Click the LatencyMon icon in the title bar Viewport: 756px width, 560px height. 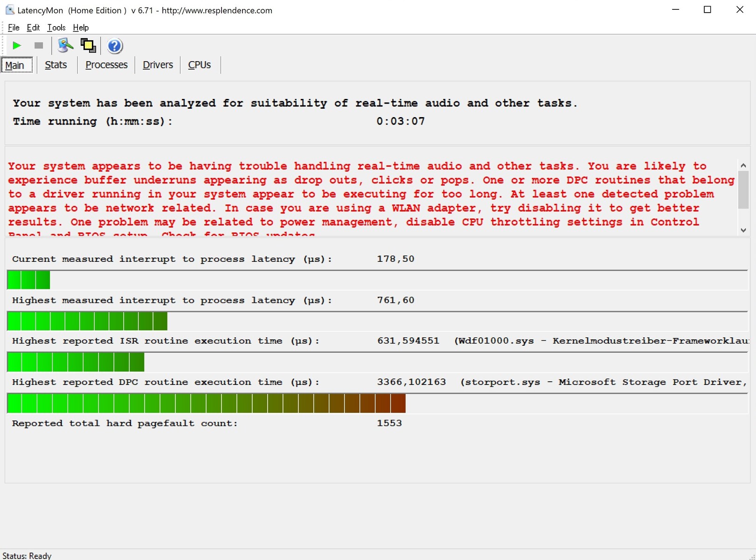click(x=9, y=10)
